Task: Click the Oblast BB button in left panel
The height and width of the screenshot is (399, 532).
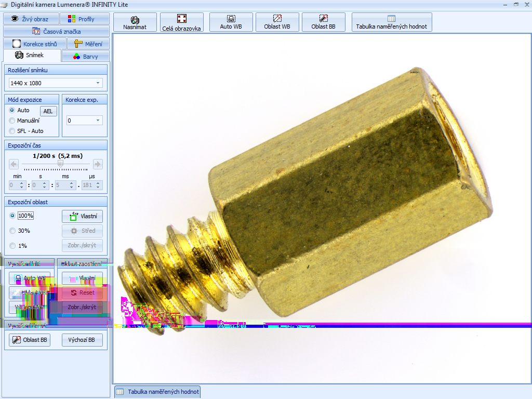Action: [x=30, y=340]
